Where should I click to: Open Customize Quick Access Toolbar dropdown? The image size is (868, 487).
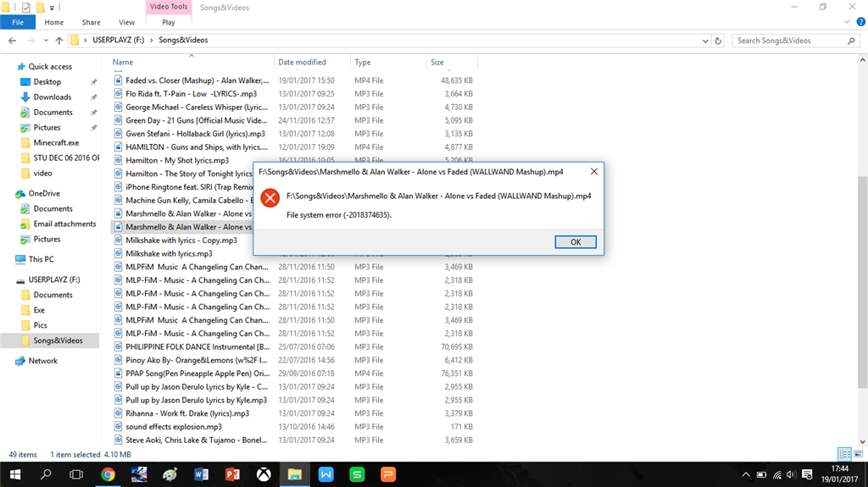coord(52,8)
